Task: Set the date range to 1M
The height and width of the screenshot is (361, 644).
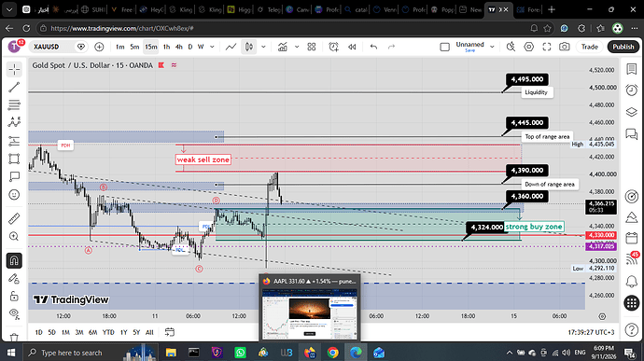Action: (65, 332)
